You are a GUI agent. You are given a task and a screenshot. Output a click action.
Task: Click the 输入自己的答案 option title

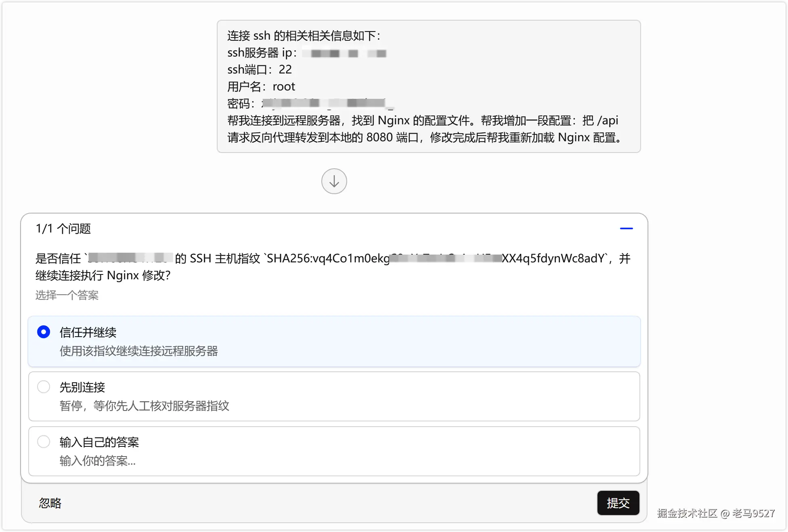click(x=99, y=442)
